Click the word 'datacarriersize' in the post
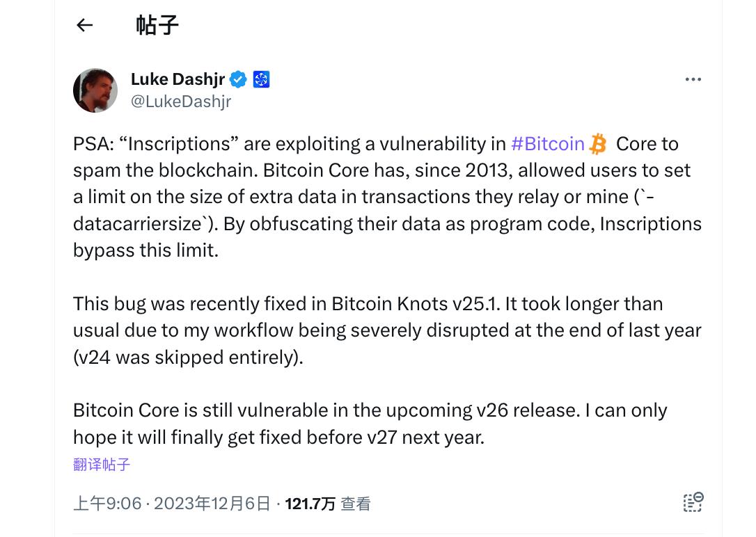Screen dimensions: 756x537 pos(138,224)
